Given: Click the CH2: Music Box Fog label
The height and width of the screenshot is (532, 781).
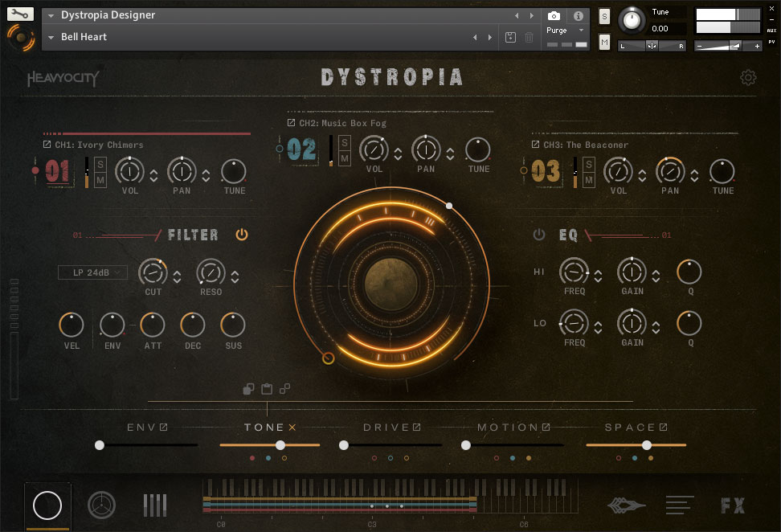Looking at the screenshot, I should (x=342, y=123).
